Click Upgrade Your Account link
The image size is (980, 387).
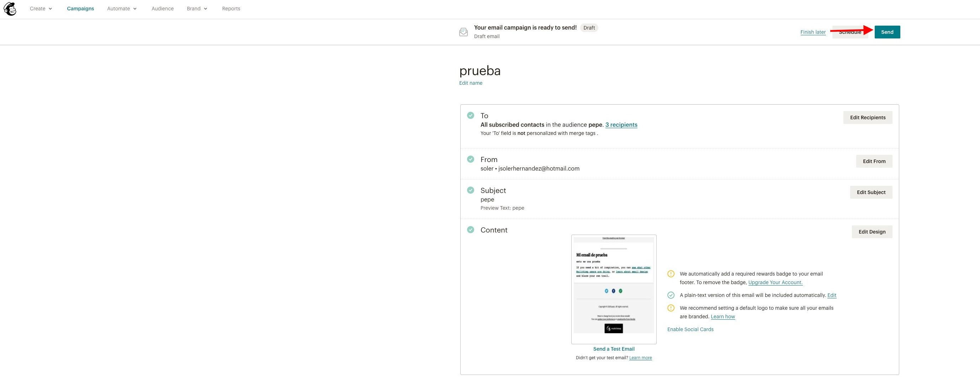click(x=775, y=282)
